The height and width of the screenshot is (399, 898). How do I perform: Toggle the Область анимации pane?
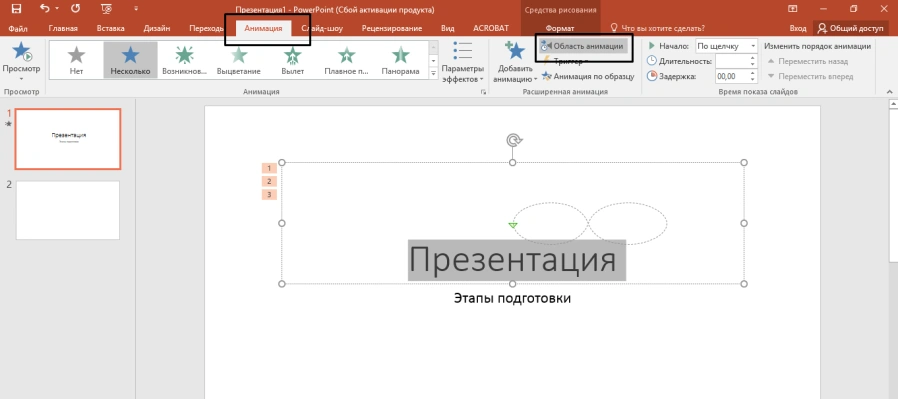pyautogui.click(x=584, y=46)
